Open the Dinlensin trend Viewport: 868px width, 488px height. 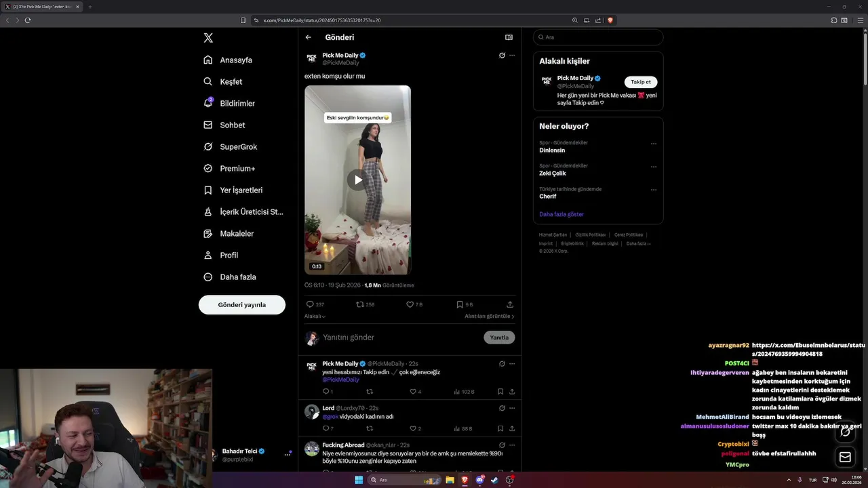552,150
